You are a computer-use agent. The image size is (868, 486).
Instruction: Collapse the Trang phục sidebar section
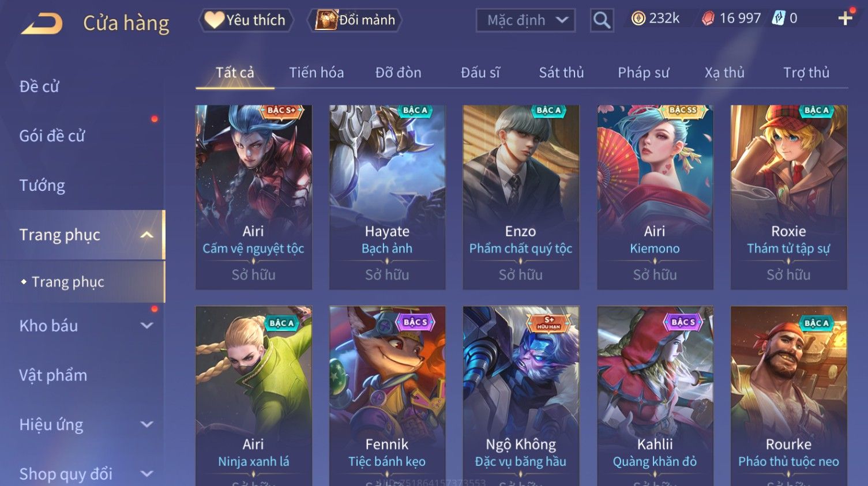[147, 235]
